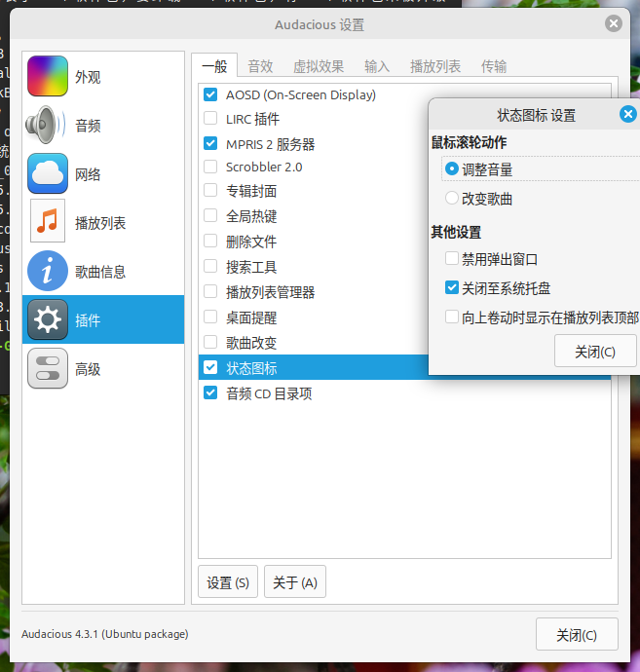Viewport: 640px width, 672px height.
Task: Open the 外观 appearance category icon
Action: [x=48, y=76]
